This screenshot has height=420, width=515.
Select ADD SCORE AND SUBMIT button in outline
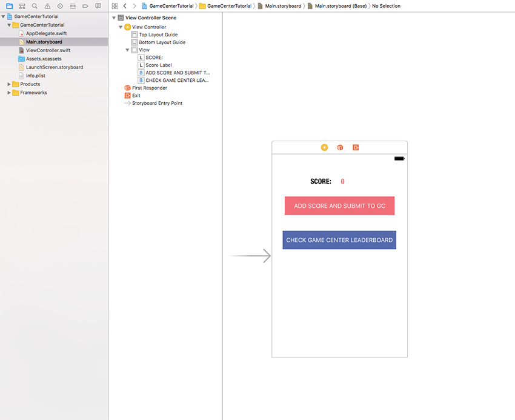[x=178, y=73]
